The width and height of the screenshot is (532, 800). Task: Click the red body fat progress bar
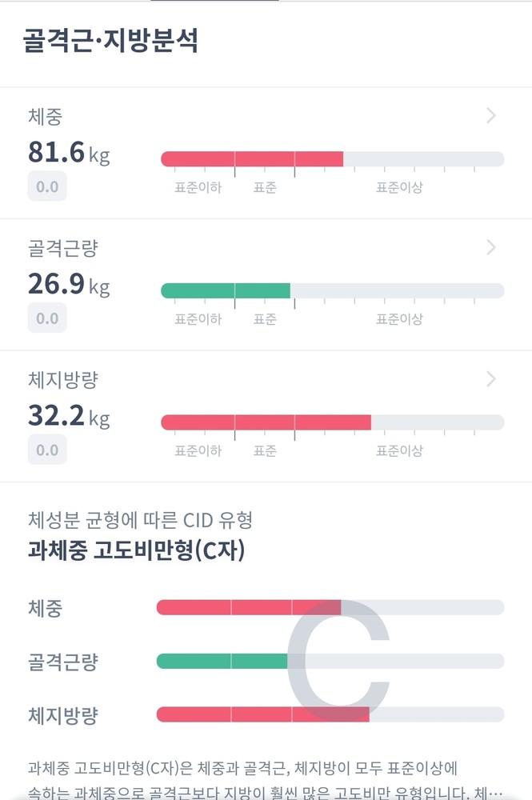click(x=266, y=422)
